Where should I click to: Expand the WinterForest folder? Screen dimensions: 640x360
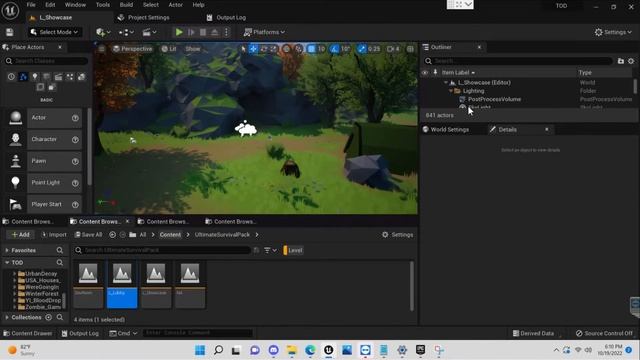(x=15, y=294)
